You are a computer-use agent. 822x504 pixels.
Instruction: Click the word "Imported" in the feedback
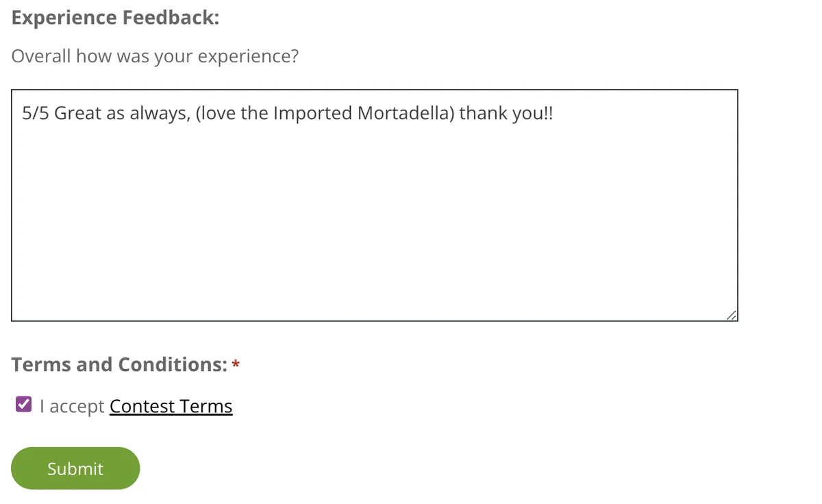(x=313, y=113)
